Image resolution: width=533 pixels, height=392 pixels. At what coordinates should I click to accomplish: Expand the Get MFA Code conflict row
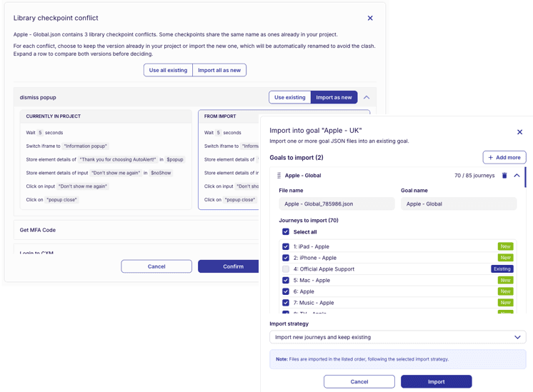pos(136,230)
